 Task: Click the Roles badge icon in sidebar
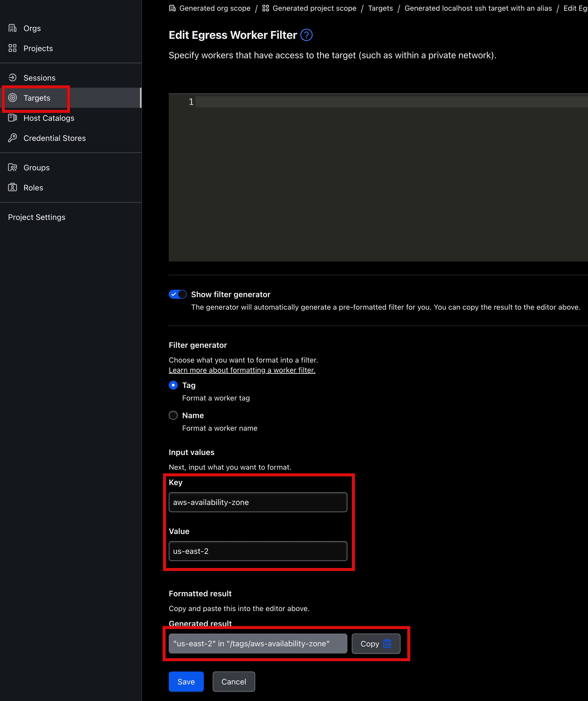pyautogui.click(x=12, y=188)
